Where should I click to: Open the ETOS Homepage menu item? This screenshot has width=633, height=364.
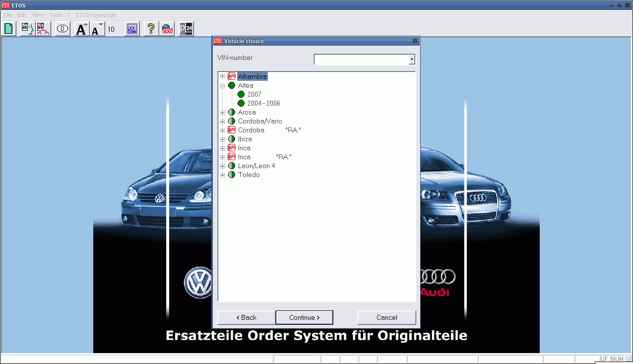point(96,15)
